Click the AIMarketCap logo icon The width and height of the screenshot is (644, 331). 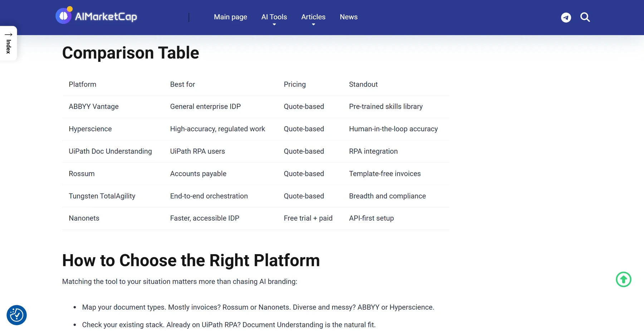click(x=64, y=15)
